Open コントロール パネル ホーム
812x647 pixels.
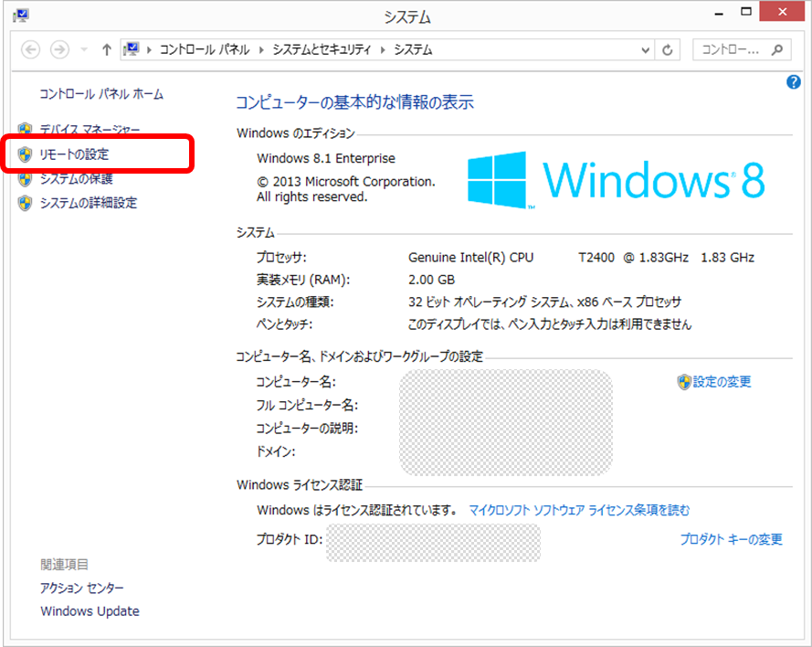(x=101, y=94)
